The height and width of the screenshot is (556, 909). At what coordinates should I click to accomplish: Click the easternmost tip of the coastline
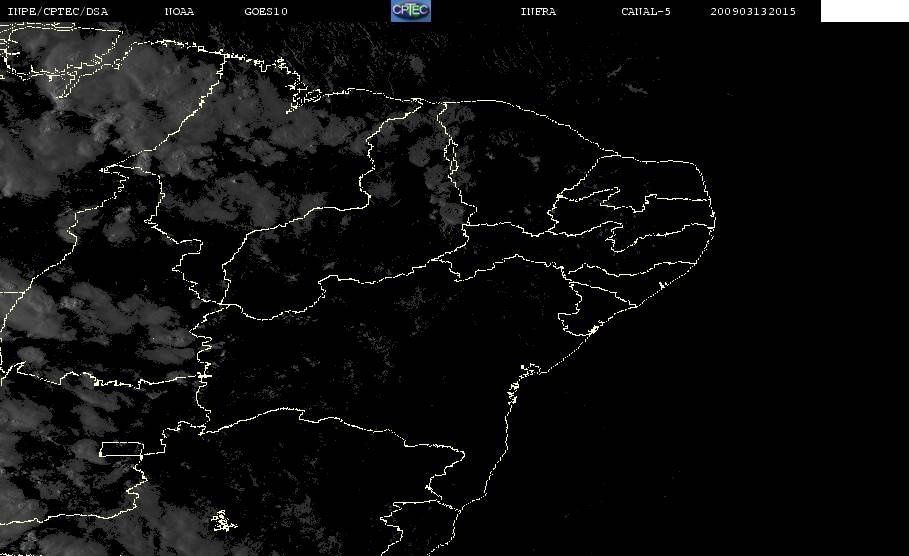(x=714, y=220)
